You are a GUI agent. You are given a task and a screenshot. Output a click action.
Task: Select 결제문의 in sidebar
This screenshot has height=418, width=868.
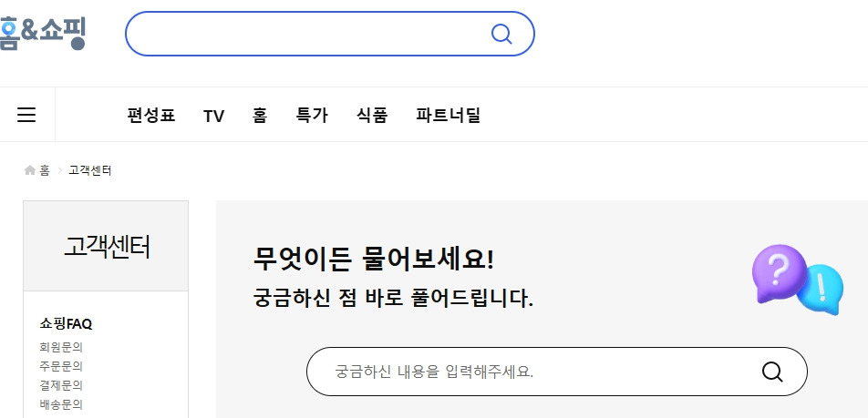pos(61,385)
